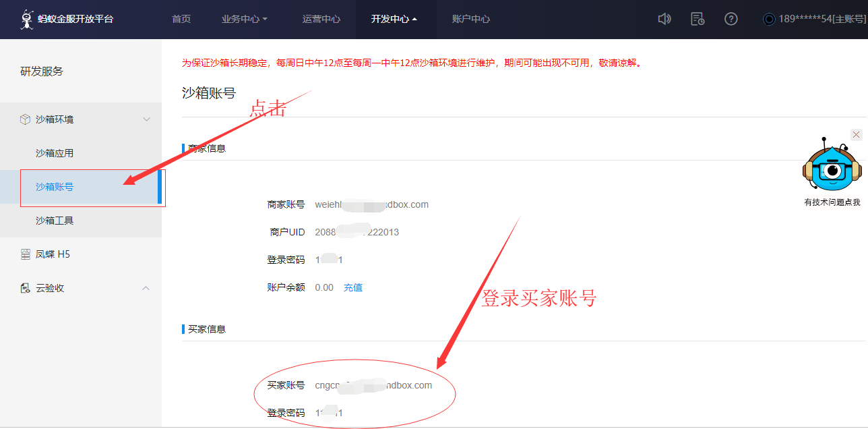Click the 买家信息 section heading
The width and height of the screenshot is (868, 429).
tap(207, 329)
